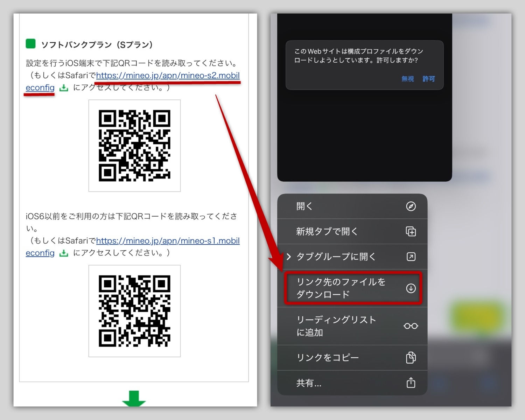525x420 pixels.
Task: Click the upper QR code image
Action: (134, 146)
